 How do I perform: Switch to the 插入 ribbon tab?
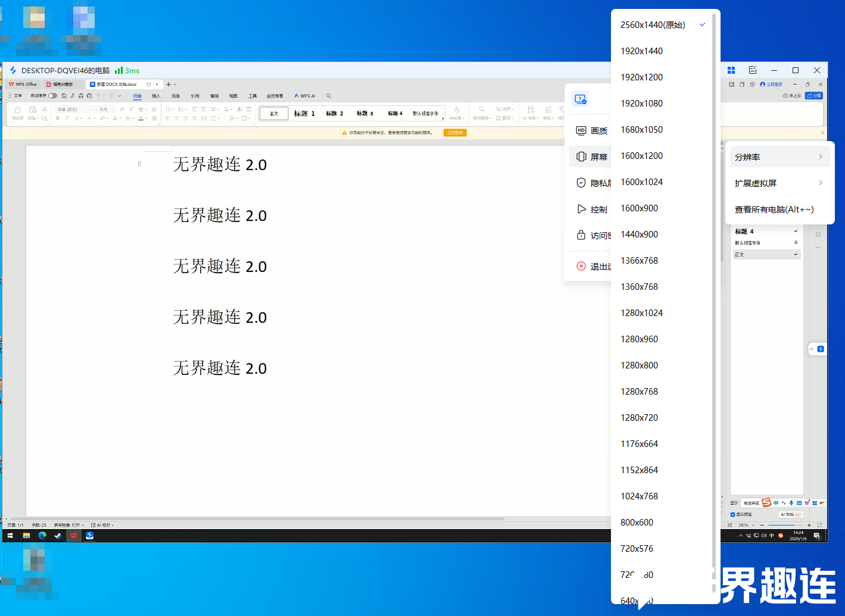[x=156, y=96]
